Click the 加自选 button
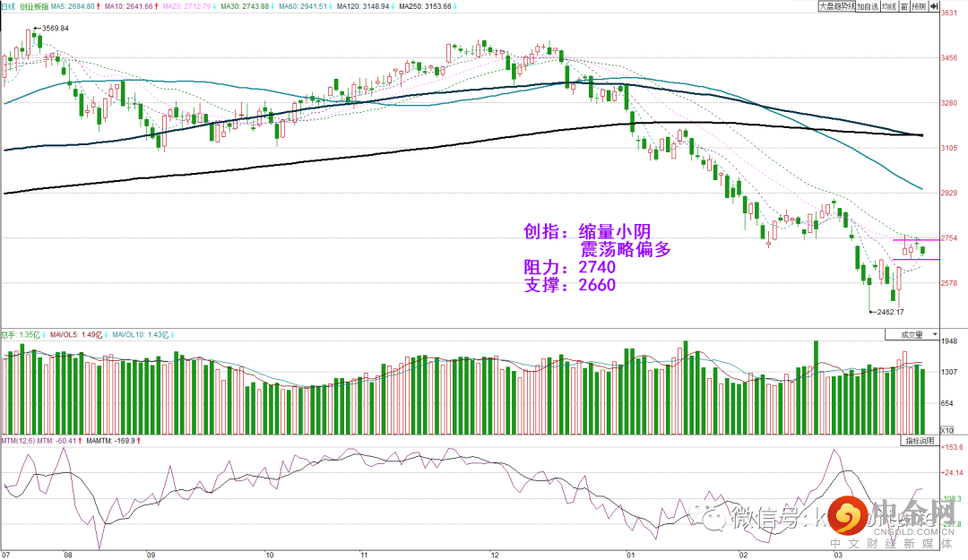The width and height of the screenshot is (968, 560). 868,7
